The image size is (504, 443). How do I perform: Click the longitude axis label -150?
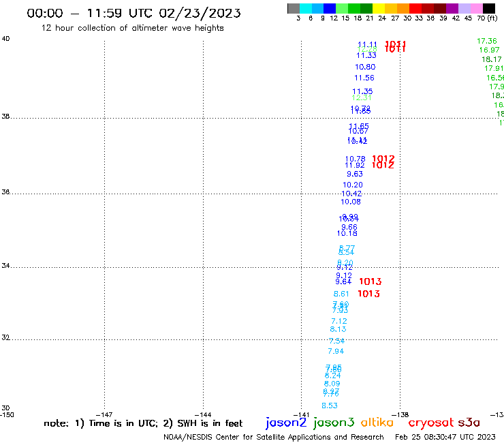coord(7,414)
